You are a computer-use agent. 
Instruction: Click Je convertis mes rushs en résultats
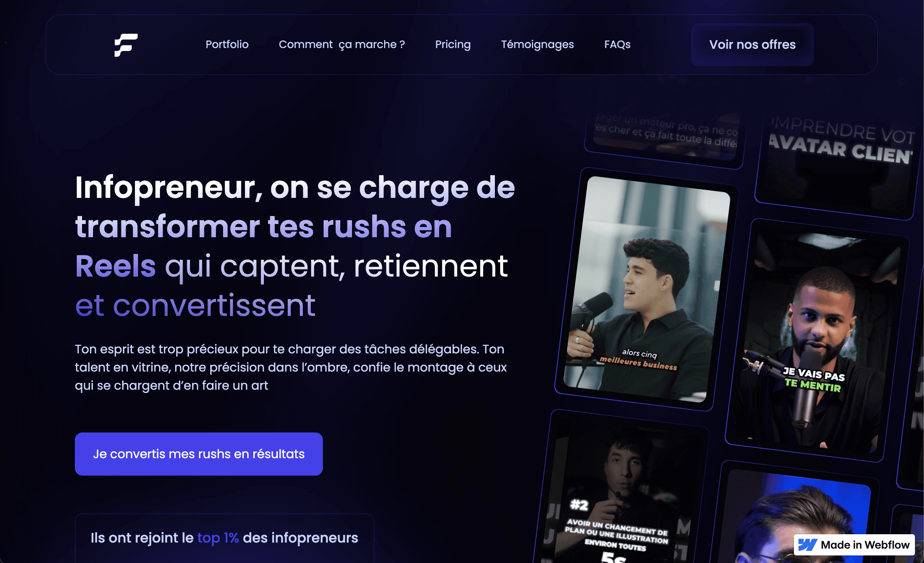(199, 454)
